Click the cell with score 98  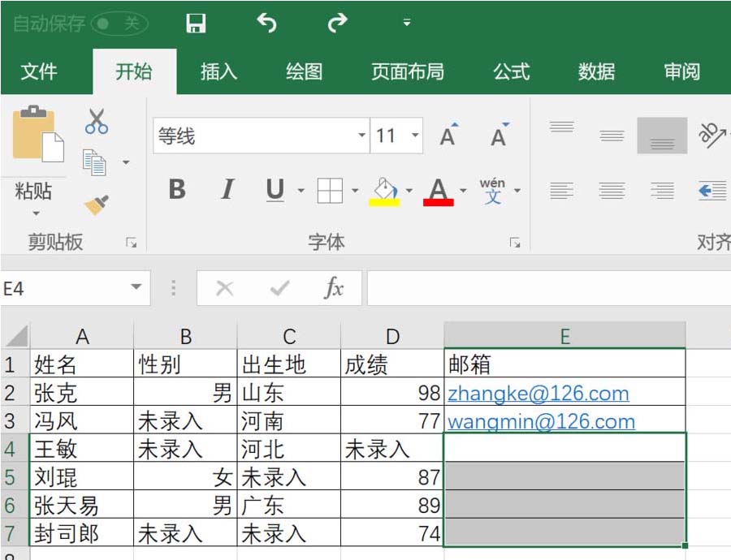coord(392,392)
